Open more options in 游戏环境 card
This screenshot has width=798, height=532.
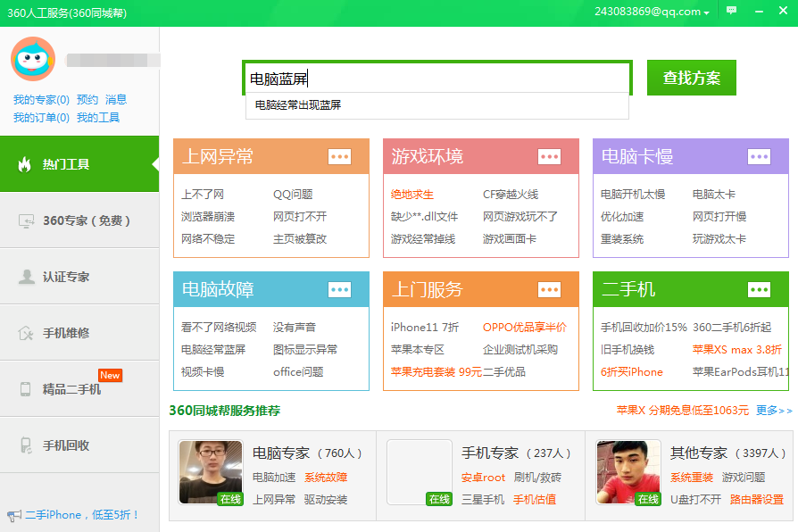pyautogui.click(x=549, y=157)
